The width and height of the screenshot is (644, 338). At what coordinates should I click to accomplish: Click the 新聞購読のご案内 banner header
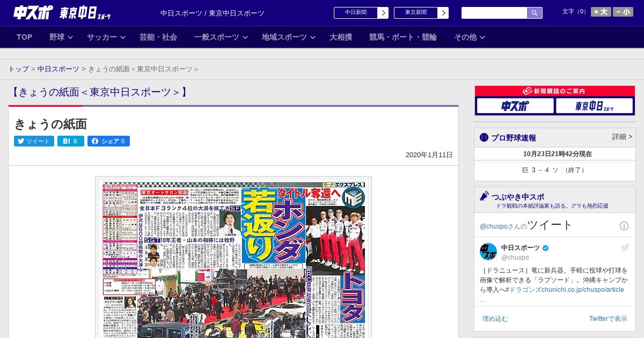click(555, 91)
